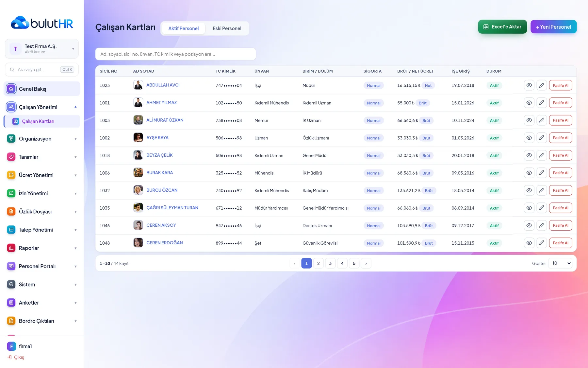
Task: Click the Raporlar chart icon
Action: 11,248
